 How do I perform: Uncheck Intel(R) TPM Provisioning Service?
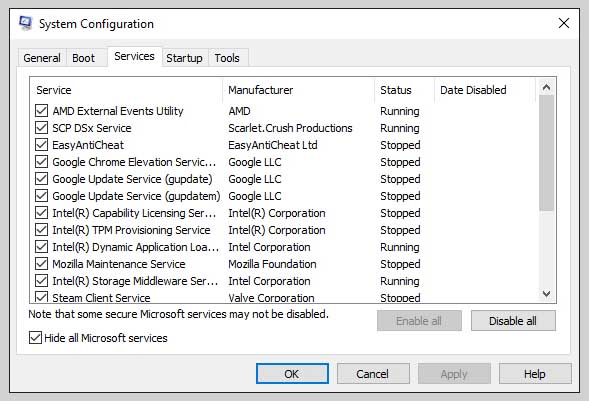[41, 230]
